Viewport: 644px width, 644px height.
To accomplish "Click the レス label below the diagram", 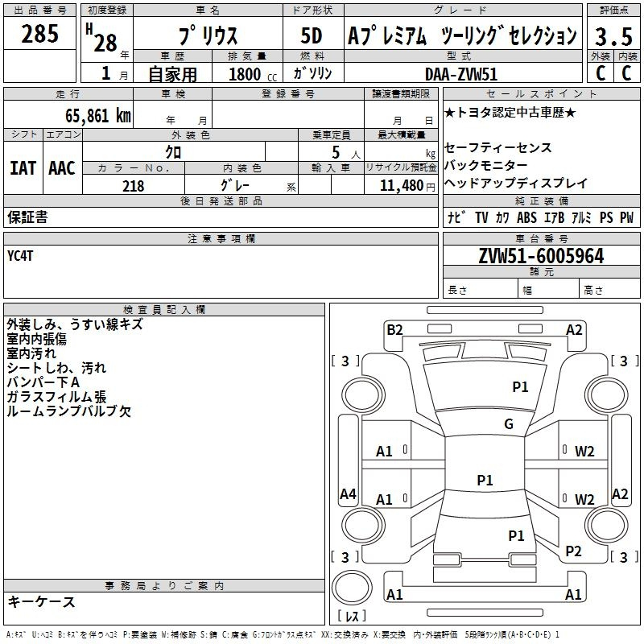I will tap(354, 616).
